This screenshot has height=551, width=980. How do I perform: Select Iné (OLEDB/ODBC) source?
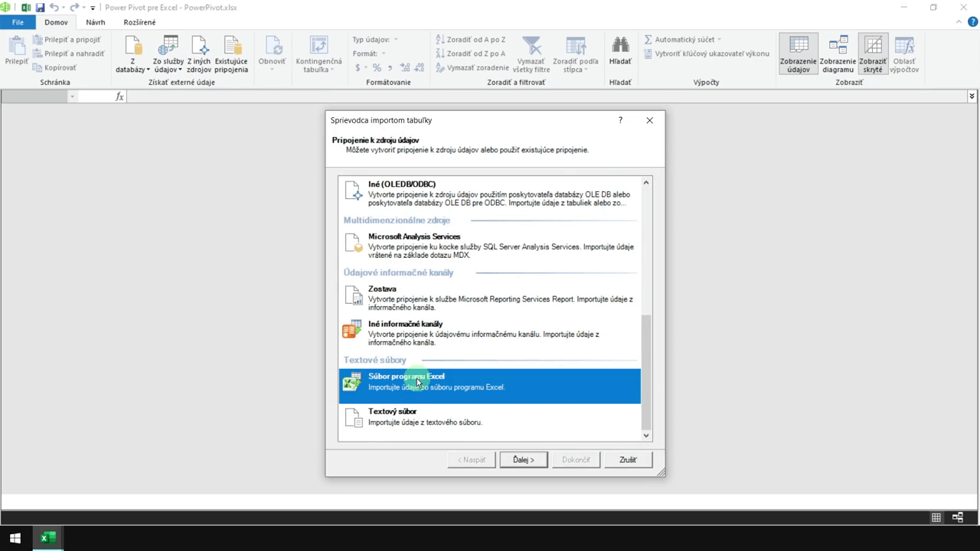pos(490,192)
